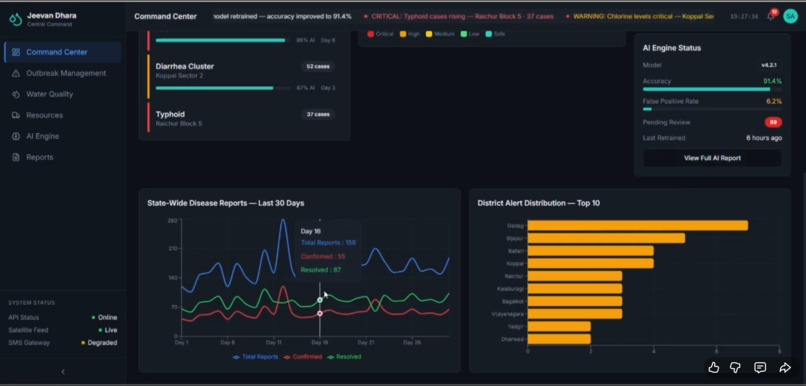
Task: Click the 'AI Engine Status' panel heading
Action: pyautogui.click(x=672, y=48)
